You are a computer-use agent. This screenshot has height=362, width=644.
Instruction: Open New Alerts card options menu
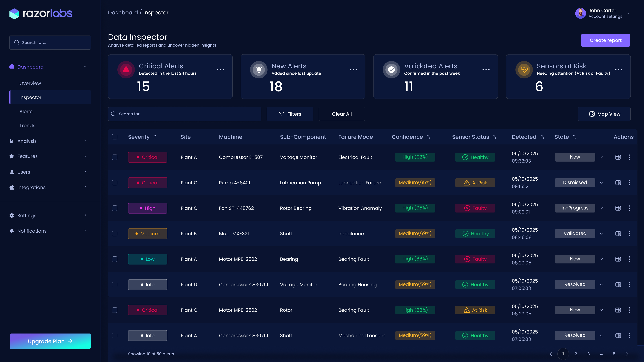pos(353,70)
